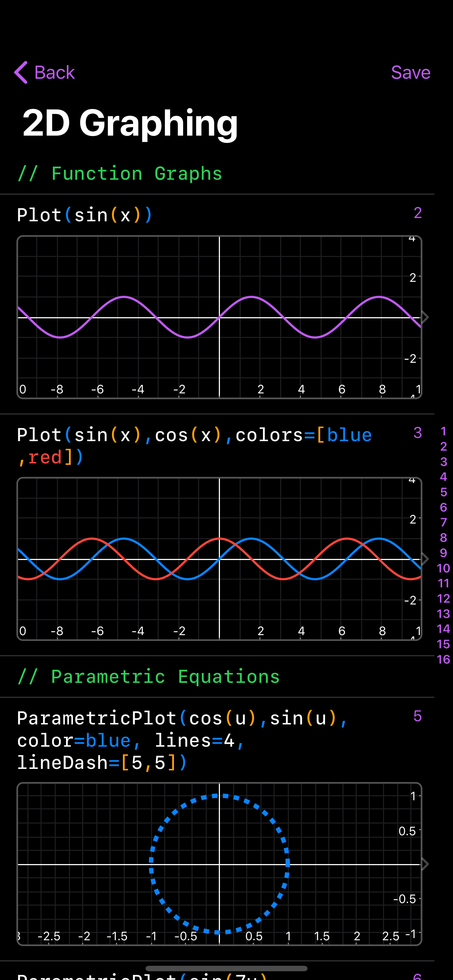Expand the sin and cos graph side arrow

pos(425,559)
